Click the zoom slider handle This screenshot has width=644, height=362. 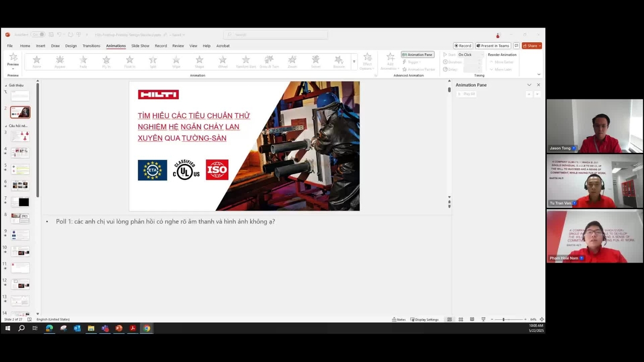pos(503,319)
